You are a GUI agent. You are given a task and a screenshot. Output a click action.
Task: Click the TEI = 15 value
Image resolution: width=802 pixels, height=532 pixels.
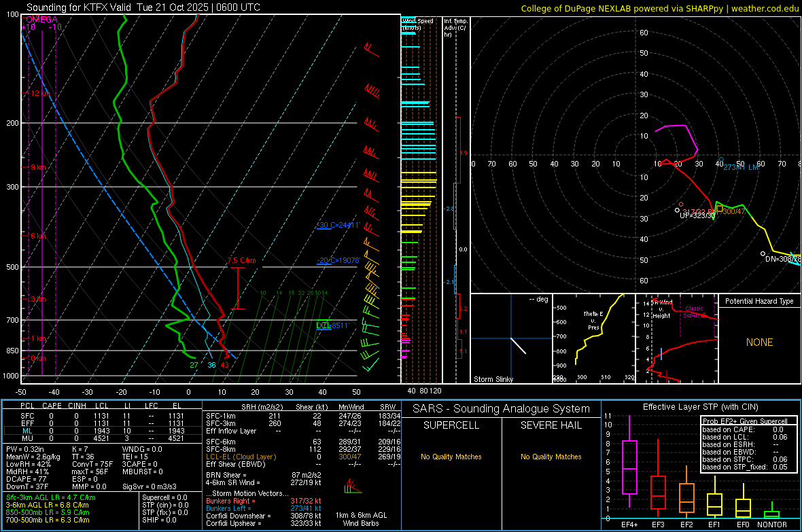[135, 457]
